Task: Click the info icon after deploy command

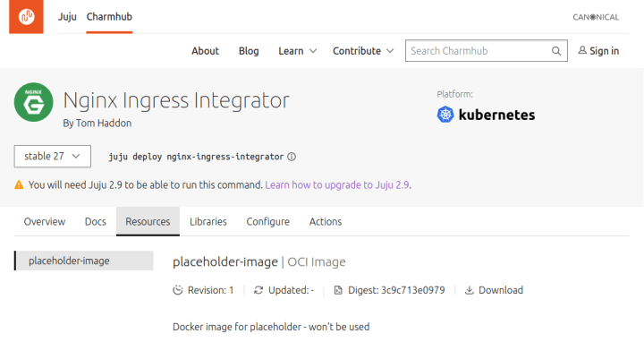Action: pos(292,157)
